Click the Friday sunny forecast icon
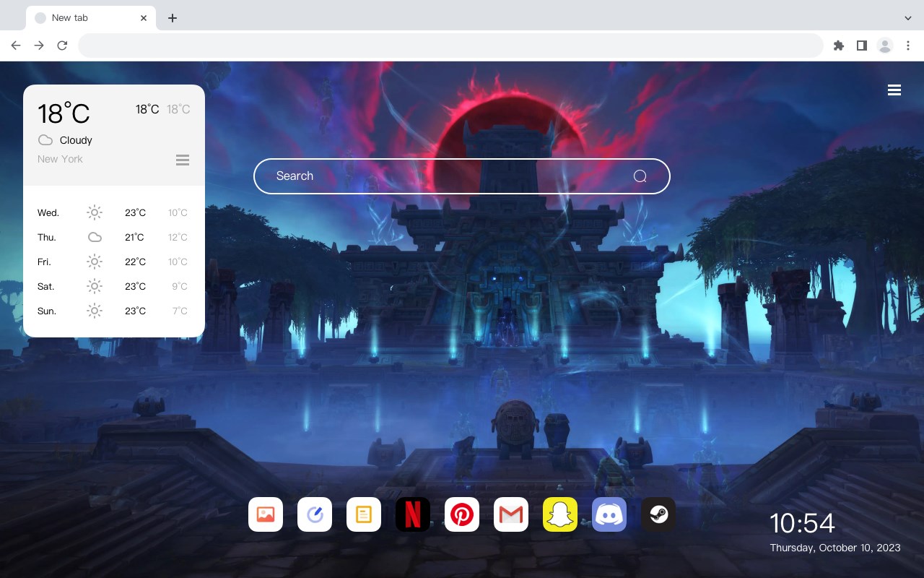 coord(95,262)
